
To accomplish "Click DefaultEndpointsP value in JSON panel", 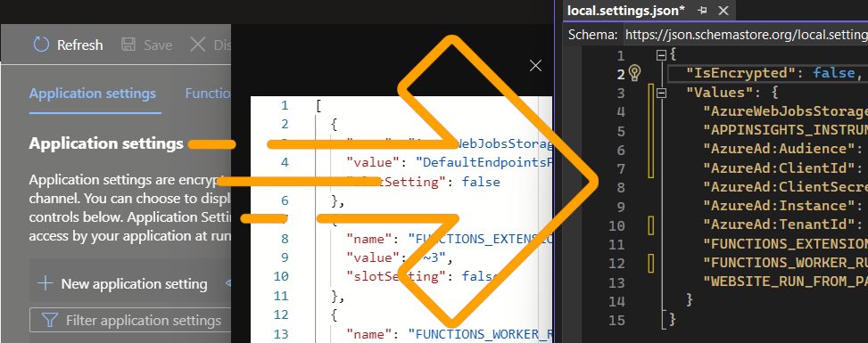I will (x=484, y=162).
